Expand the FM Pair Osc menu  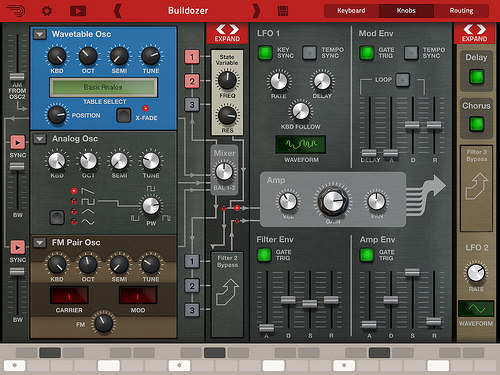[x=40, y=243]
